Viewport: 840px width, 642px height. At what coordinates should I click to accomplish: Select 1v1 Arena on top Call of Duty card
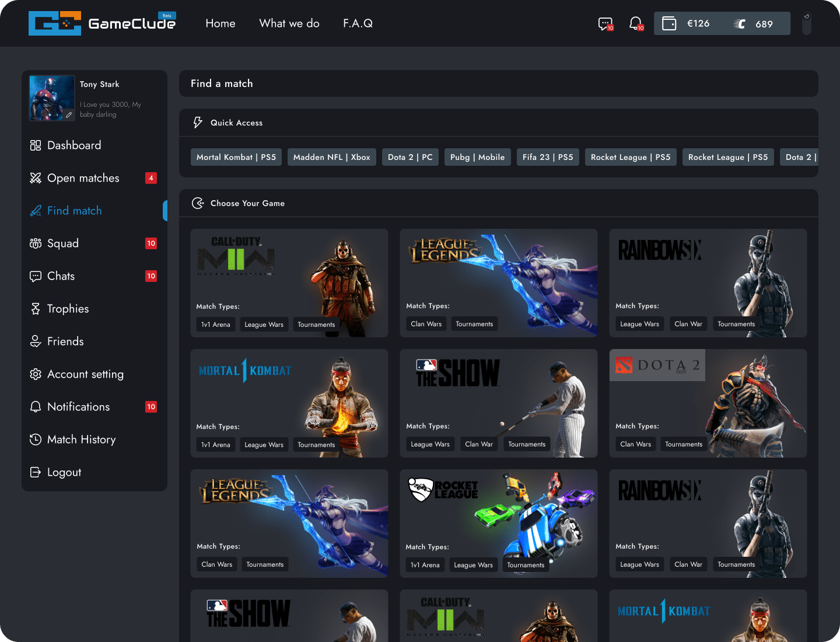point(216,325)
